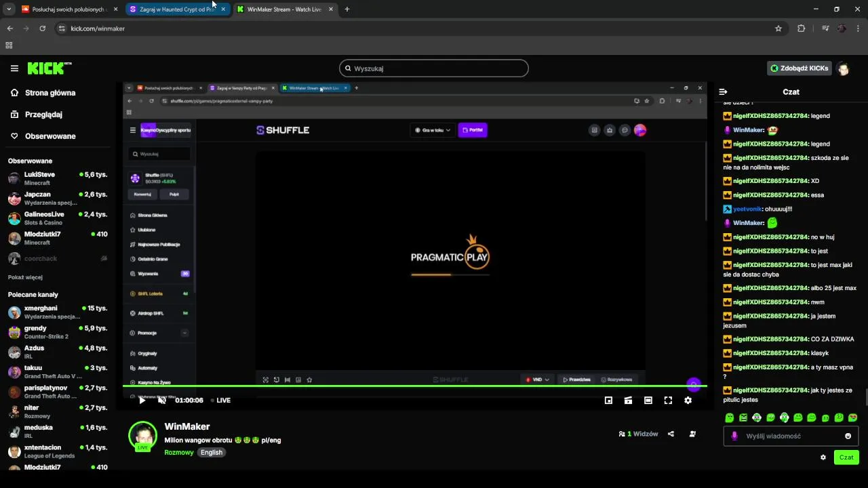Image resolution: width=868 pixels, height=488 pixels.
Task: Open the Kick user avatar menu
Action: point(843,68)
